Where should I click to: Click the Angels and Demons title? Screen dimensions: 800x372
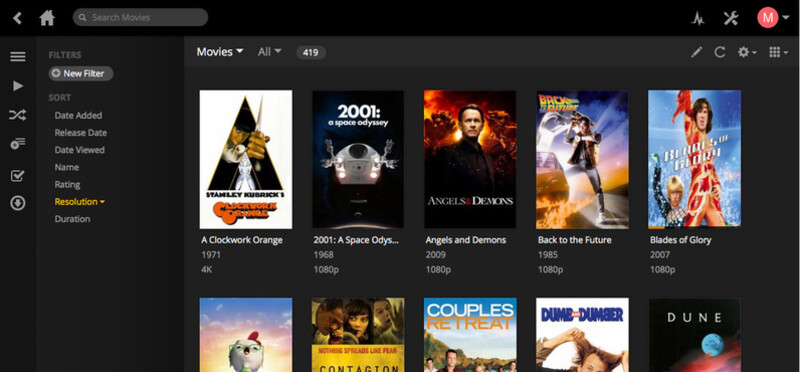[x=466, y=240]
